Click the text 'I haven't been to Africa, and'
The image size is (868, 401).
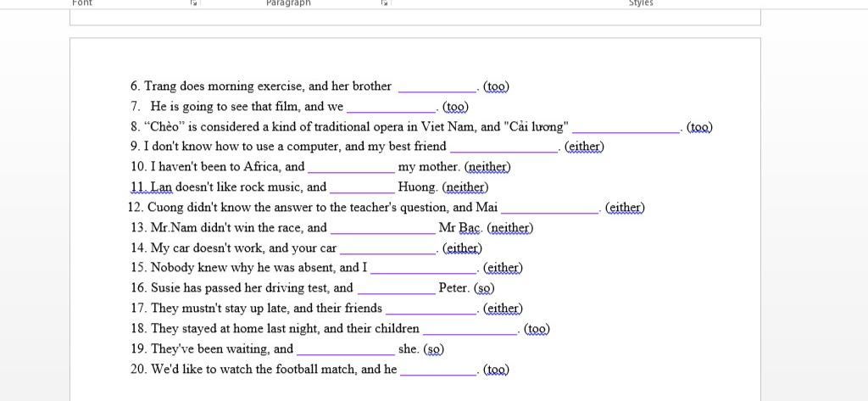(227, 167)
